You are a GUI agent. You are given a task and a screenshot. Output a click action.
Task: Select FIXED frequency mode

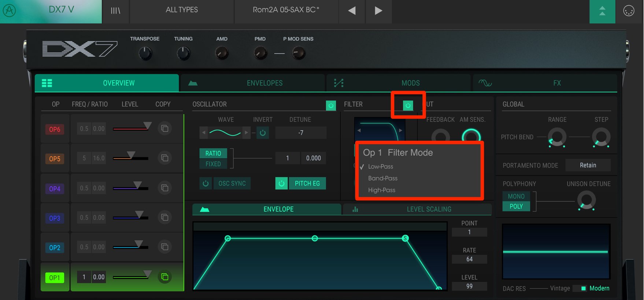213,164
